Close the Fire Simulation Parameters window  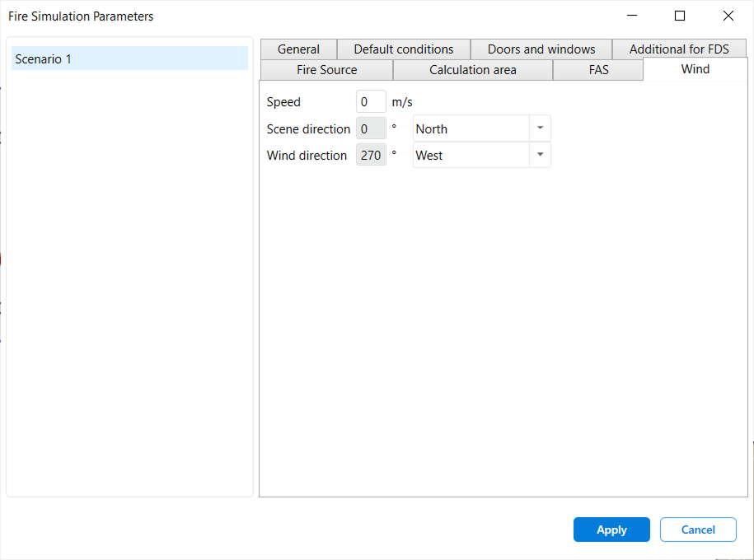[x=728, y=16]
